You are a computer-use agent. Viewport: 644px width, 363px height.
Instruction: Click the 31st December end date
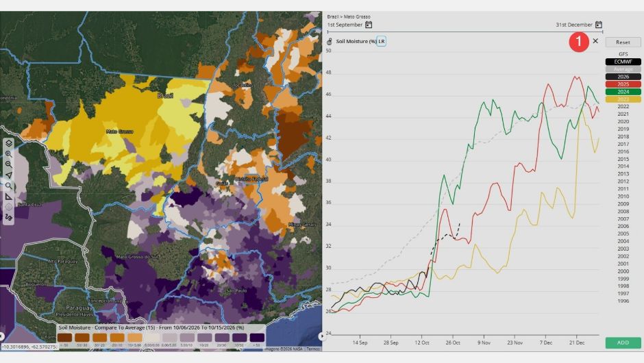click(x=573, y=25)
